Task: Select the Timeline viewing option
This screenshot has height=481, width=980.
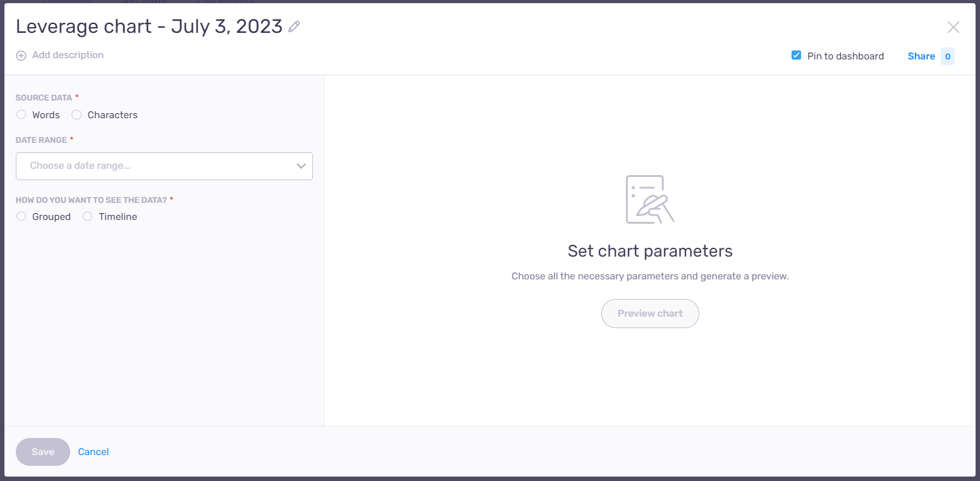Action: coord(87,216)
